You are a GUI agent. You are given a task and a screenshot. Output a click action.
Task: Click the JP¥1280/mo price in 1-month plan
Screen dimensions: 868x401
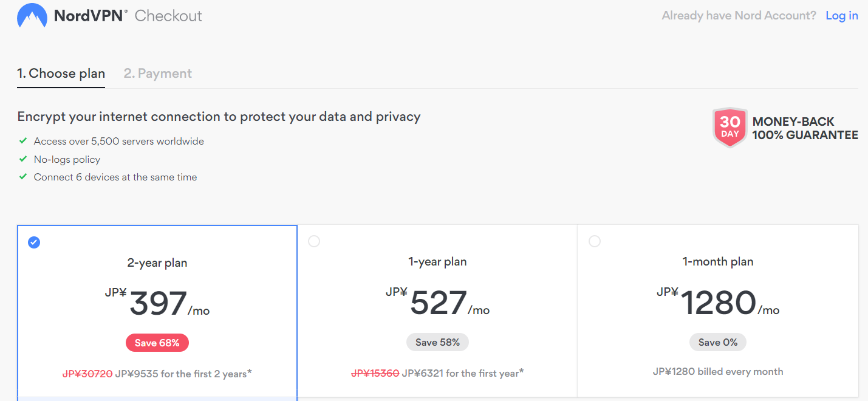tap(718, 302)
